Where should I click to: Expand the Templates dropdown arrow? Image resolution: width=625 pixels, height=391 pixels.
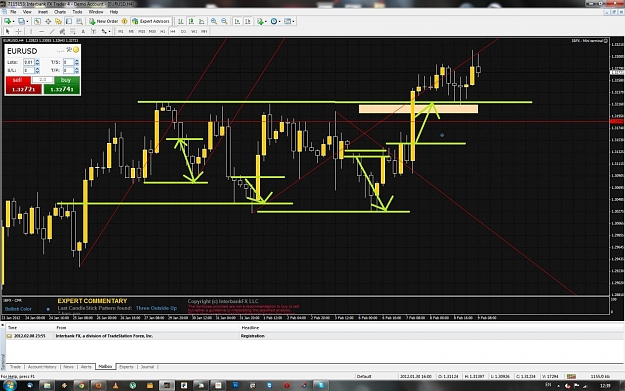(x=293, y=22)
